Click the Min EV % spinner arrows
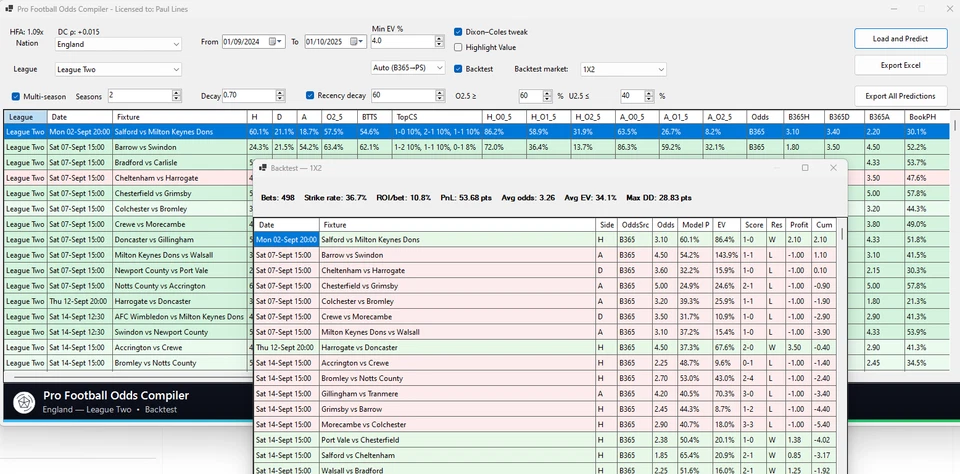960x474 pixels. [x=439, y=41]
